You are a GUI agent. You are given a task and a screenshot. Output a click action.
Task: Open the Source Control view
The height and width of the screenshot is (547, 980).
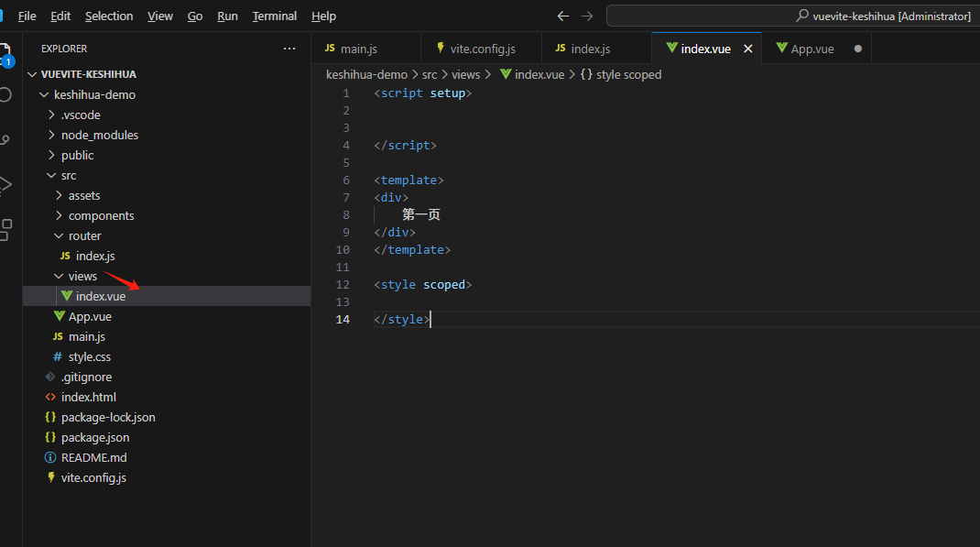tap(5, 139)
